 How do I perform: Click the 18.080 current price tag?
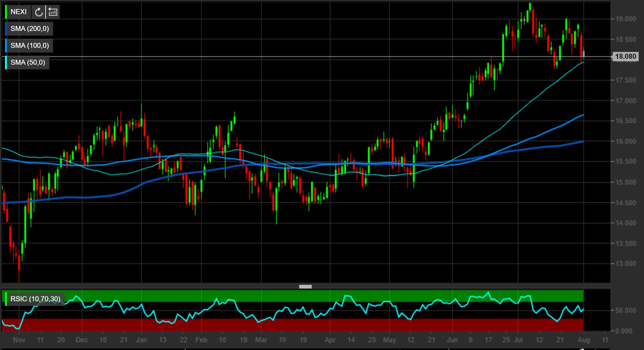coord(626,57)
